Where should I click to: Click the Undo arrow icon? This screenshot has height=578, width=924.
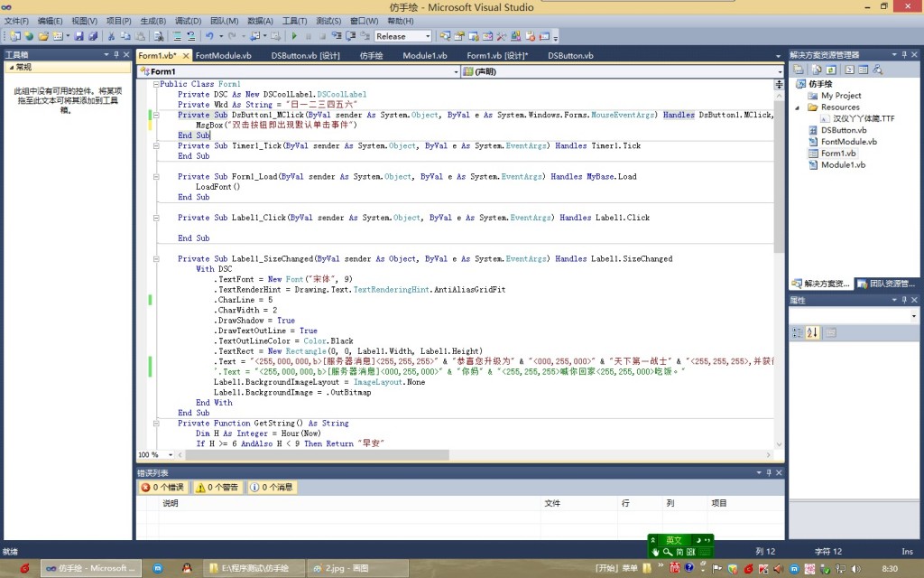coord(209,36)
